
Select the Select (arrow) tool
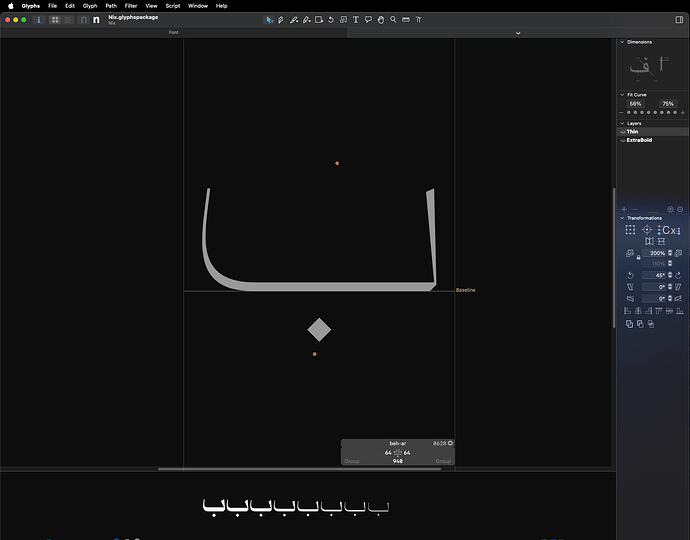(269, 20)
